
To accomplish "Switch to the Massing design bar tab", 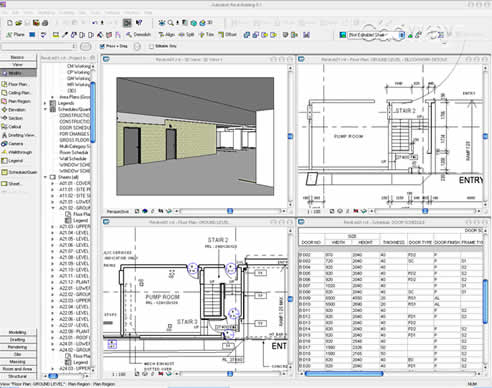I will 18,362.
